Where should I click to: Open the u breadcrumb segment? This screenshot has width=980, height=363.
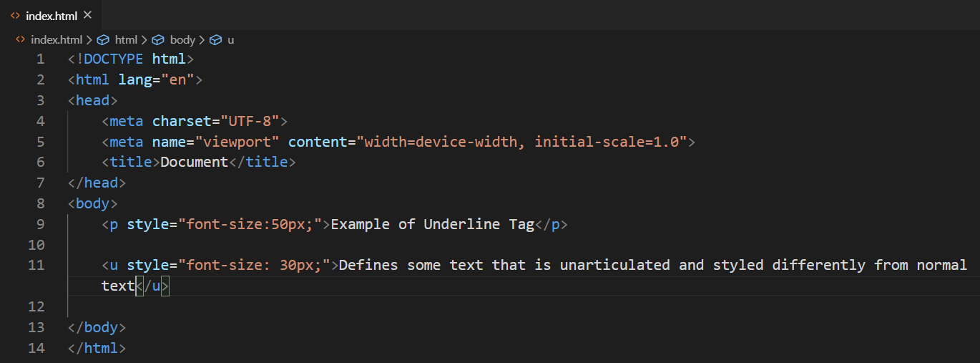point(230,40)
